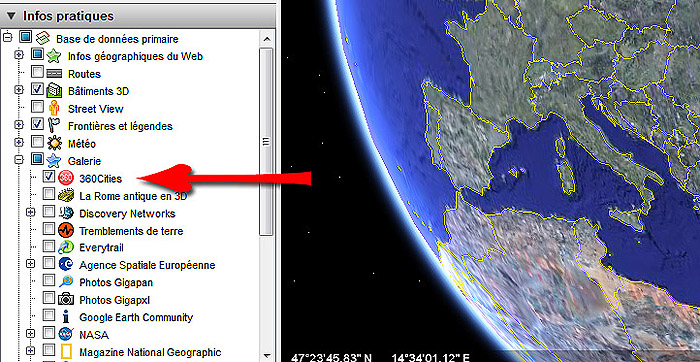Expand the Agence Spatiale Européenne node

coord(30,265)
